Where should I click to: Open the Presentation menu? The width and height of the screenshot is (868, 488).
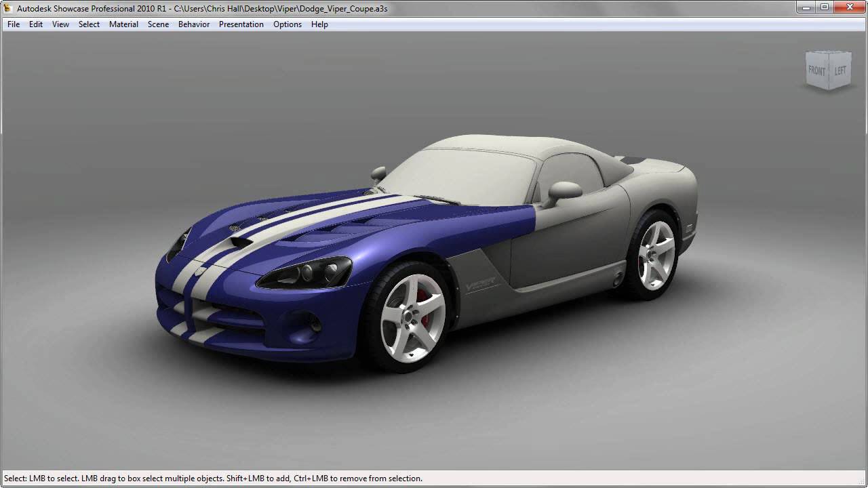tap(241, 24)
